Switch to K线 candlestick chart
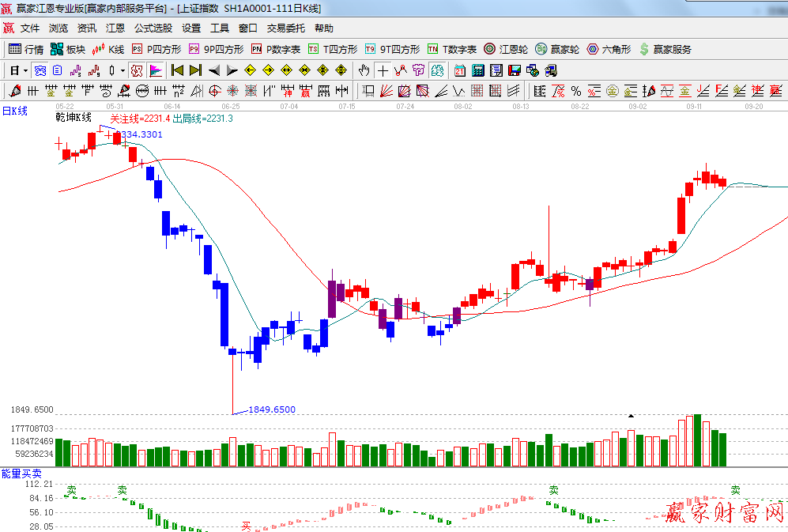The image size is (788, 532). [x=108, y=49]
